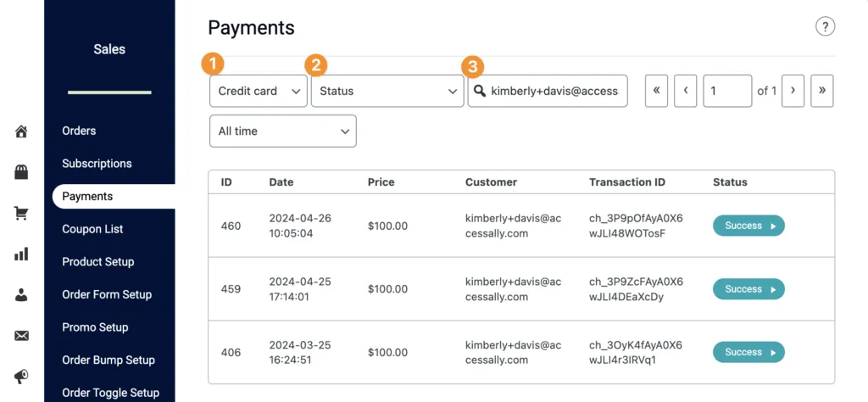Open the Status filter dropdown
Screen dimensions: 868x402
click(x=387, y=91)
